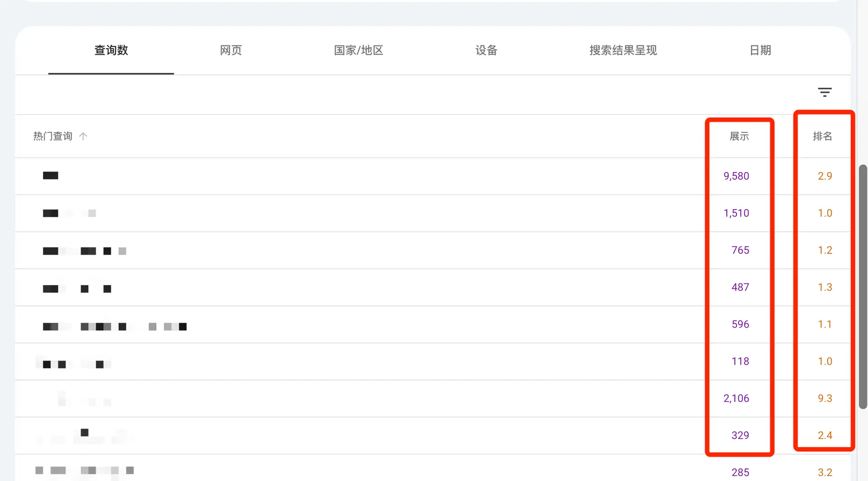The width and height of the screenshot is (868, 481).
Task: Open the query row with 2,106 impressions
Action: click(433, 399)
